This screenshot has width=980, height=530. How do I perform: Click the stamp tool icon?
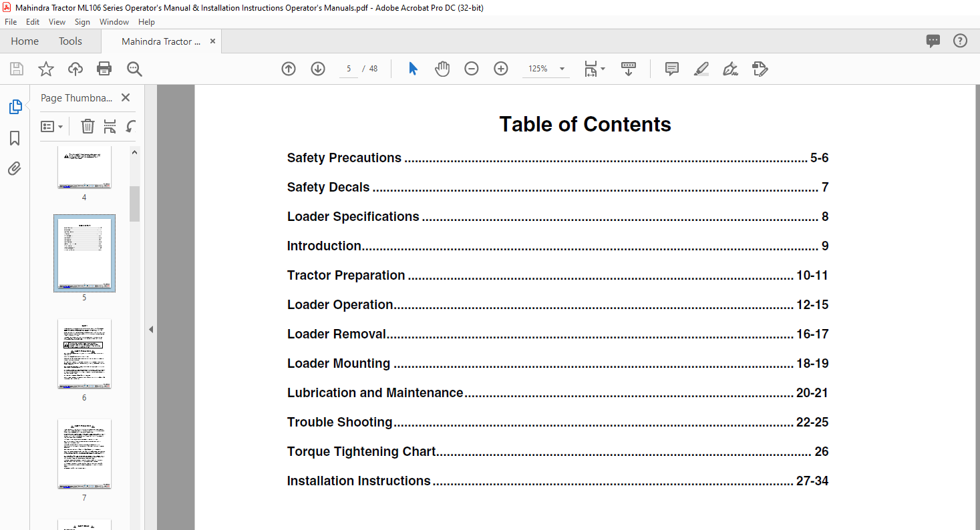(760, 69)
